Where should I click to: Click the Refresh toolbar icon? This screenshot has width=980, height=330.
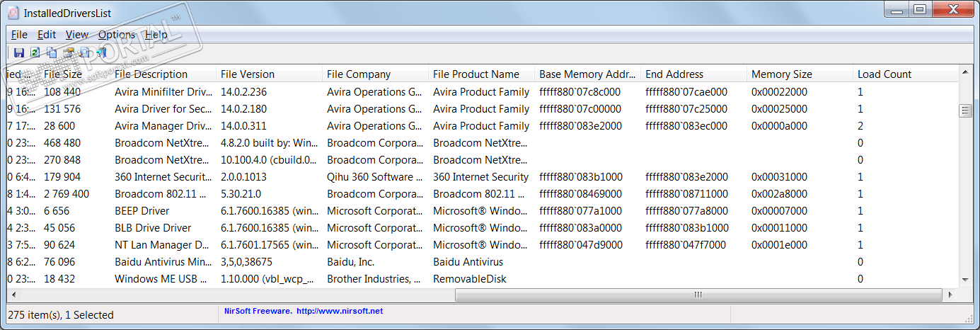click(35, 52)
